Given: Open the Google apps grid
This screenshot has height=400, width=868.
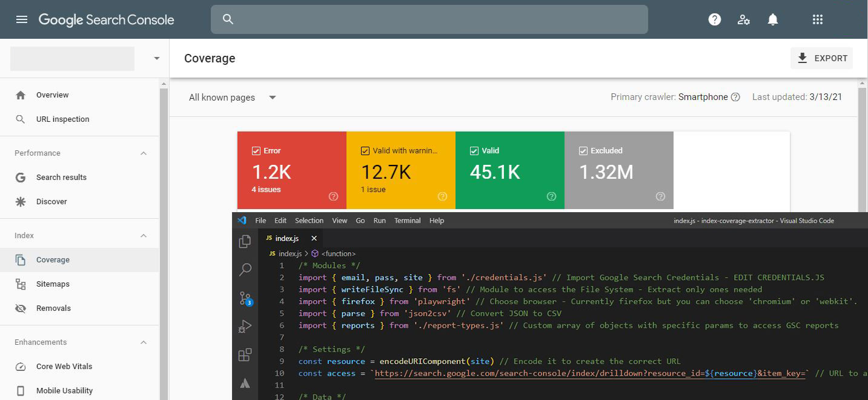Looking at the screenshot, I should 817,19.
